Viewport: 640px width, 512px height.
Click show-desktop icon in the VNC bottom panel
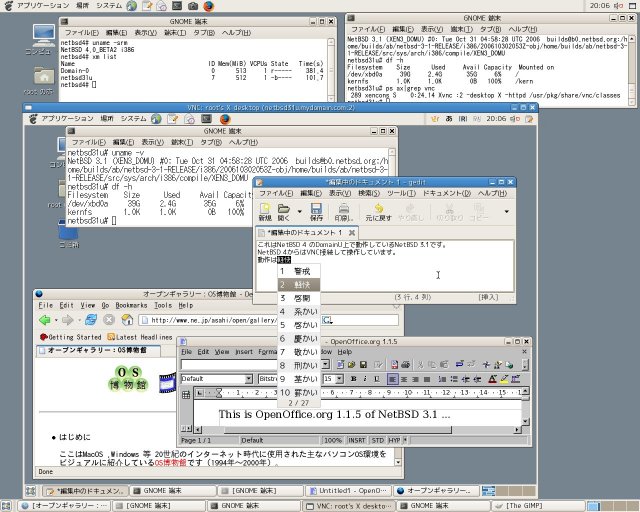[x=31, y=491]
